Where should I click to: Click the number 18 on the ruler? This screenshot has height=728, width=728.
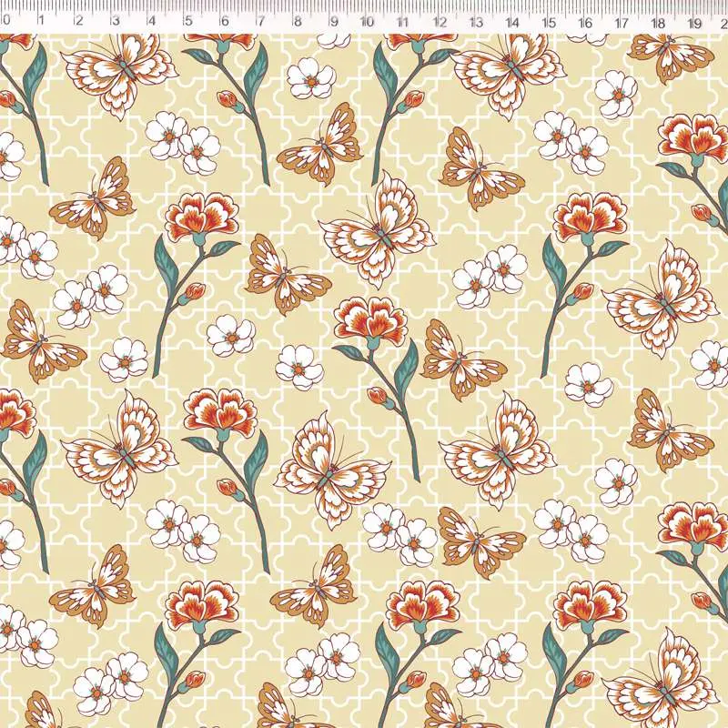[659, 21]
